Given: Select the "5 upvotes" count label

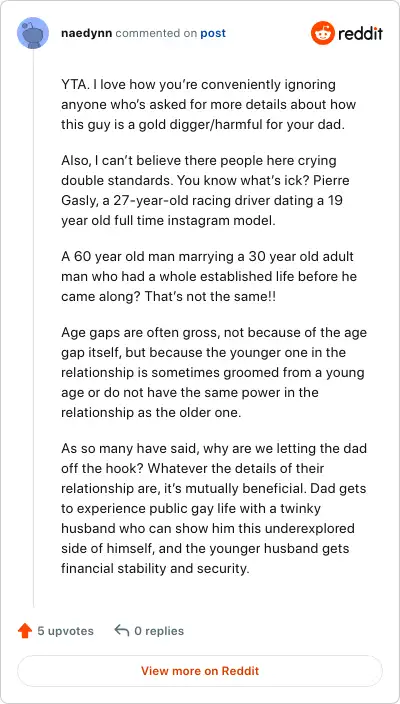Looking at the screenshot, I should [x=66, y=631].
